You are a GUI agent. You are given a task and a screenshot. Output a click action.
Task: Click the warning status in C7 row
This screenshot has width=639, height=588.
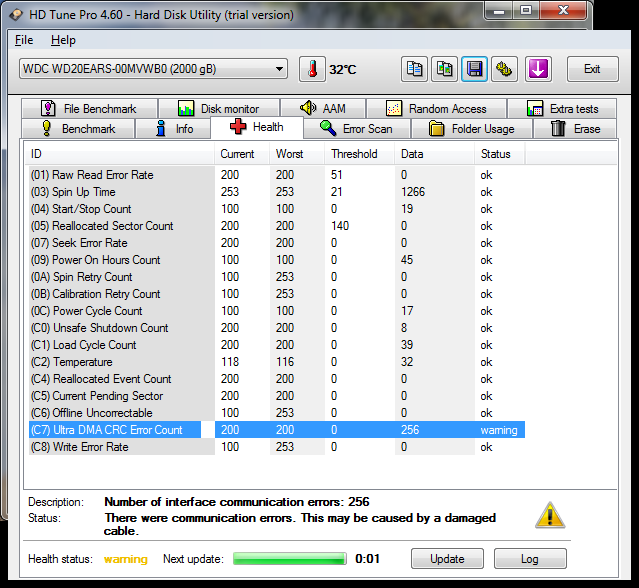(x=499, y=430)
